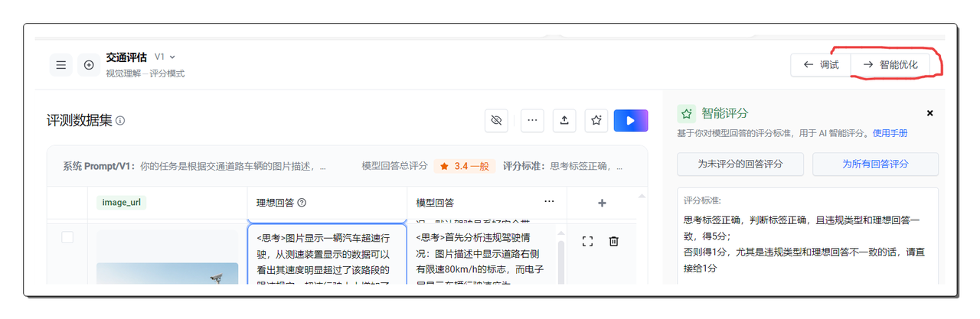This screenshot has height=319, width=980.
Task: Expand row with fullscreen icon
Action: click(x=588, y=241)
